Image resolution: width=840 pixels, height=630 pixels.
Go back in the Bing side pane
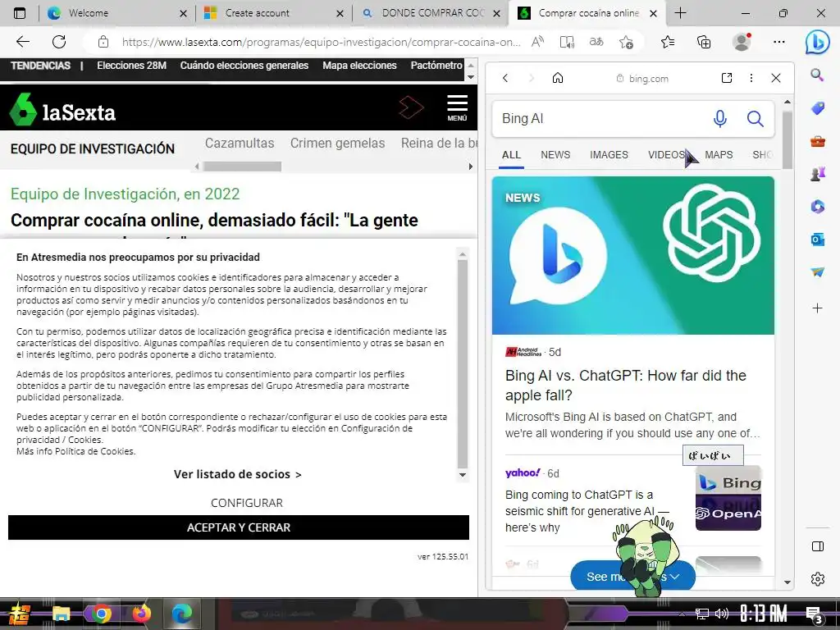click(505, 78)
